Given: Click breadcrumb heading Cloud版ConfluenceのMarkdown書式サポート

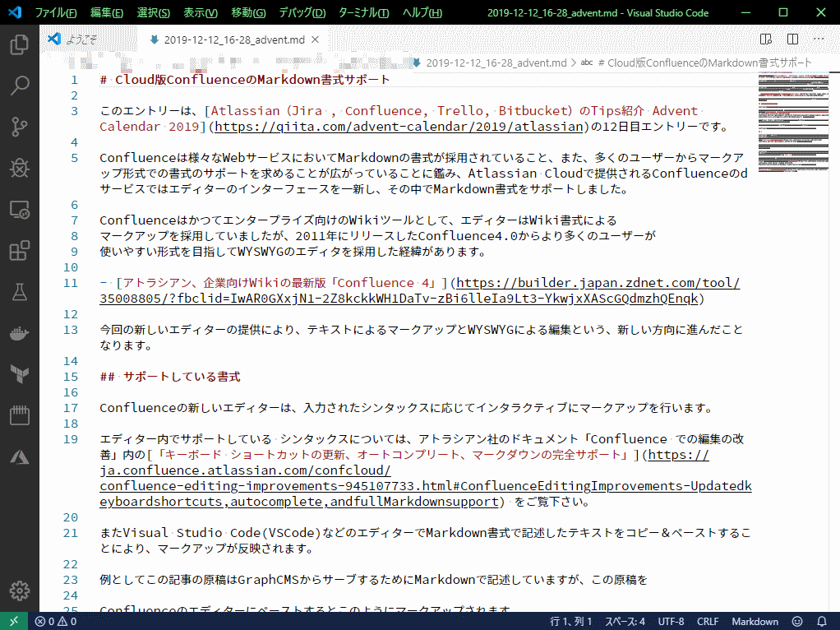Looking at the screenshot, I should tap(704, 63).
